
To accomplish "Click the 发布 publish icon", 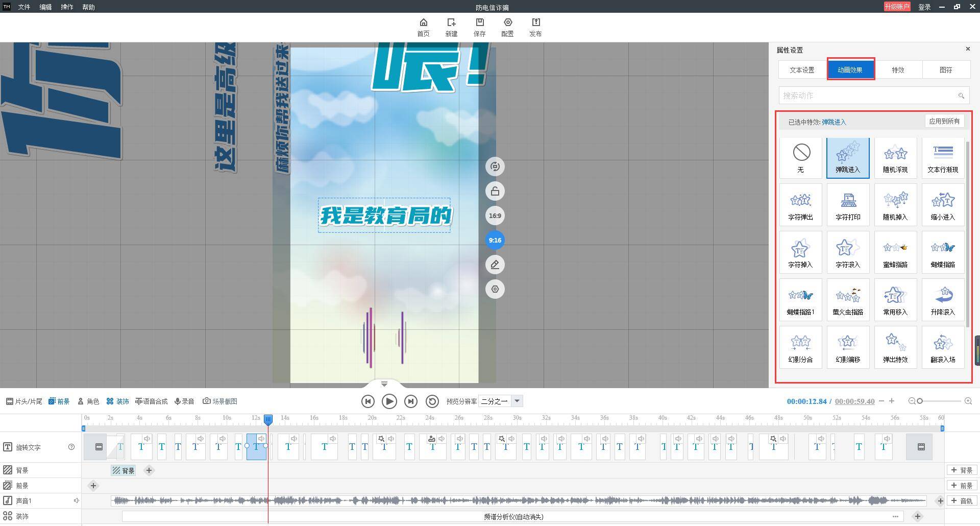I will point(535,27).
